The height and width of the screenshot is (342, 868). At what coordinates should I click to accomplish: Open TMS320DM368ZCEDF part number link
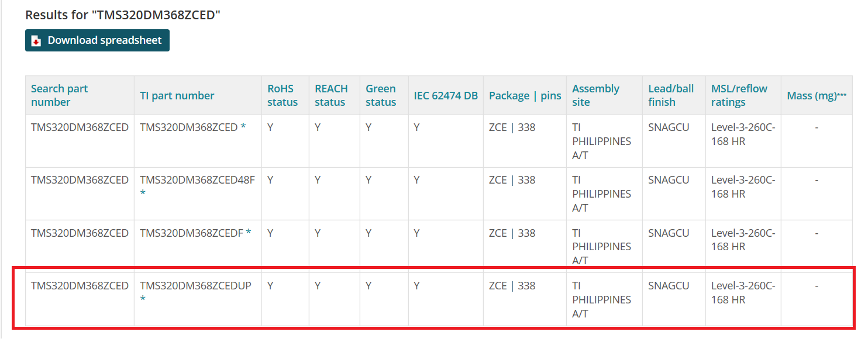tap(191, 233)
